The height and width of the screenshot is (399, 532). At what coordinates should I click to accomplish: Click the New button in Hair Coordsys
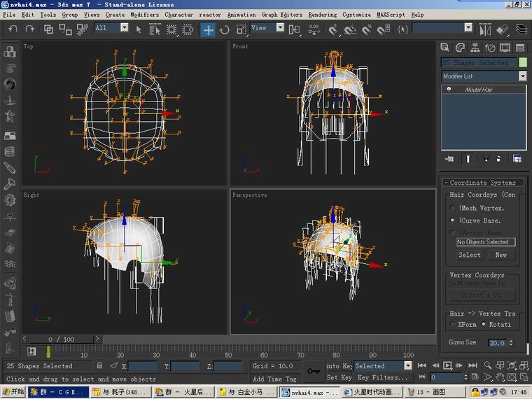pos(500,255)
